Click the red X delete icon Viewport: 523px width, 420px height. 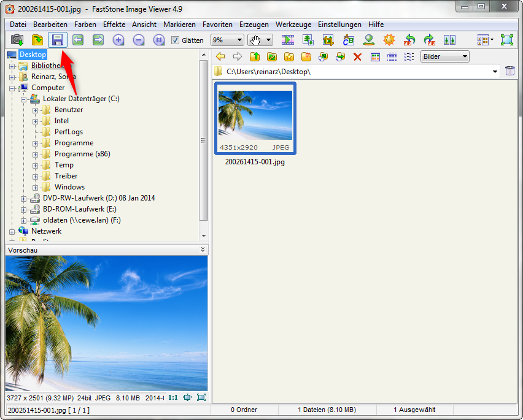[357, 56]
